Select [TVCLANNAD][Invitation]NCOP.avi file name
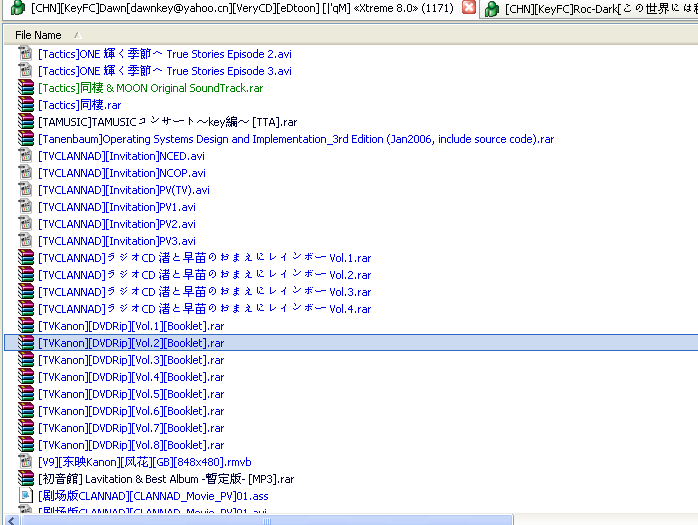Image resolution: width=698 pixels, height=525 pixels. click(x=122, y=173)
